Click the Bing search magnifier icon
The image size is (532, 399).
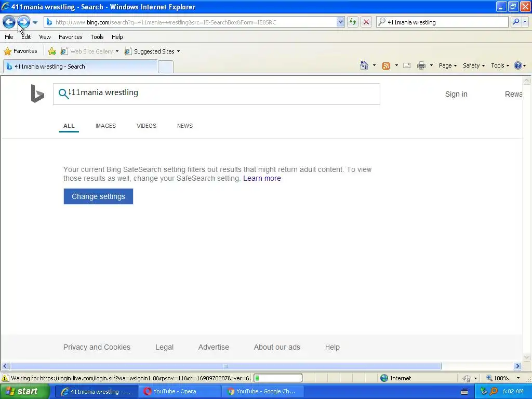pos(63,94)
